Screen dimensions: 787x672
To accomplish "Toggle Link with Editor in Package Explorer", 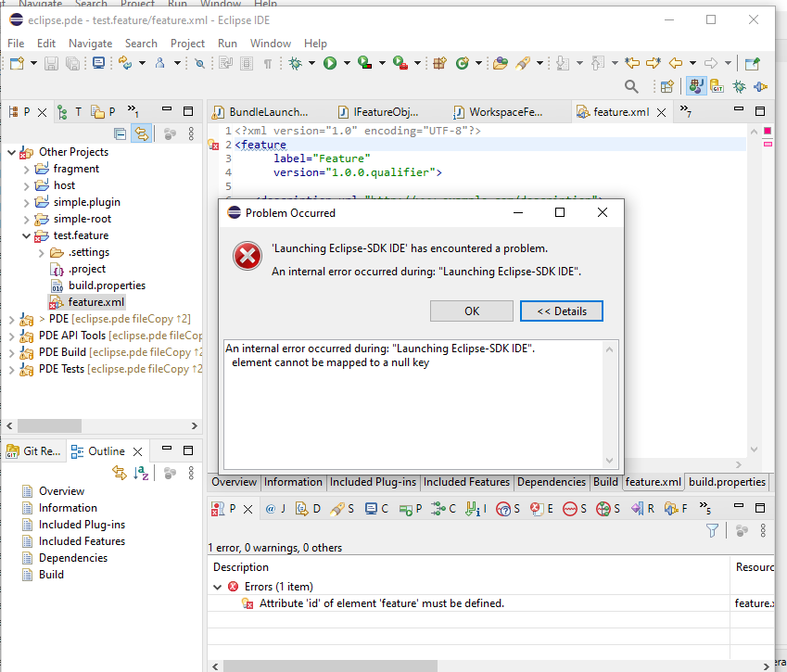I will coord(142,133).
